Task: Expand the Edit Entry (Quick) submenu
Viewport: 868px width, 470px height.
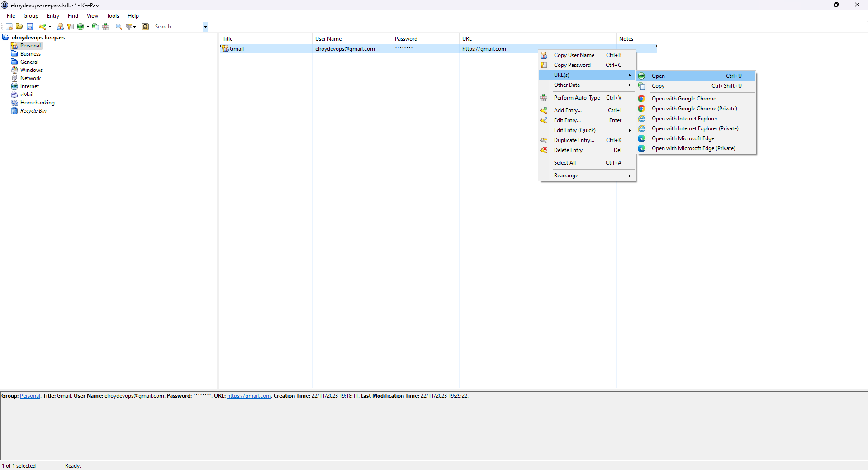Action: point(587,130)
